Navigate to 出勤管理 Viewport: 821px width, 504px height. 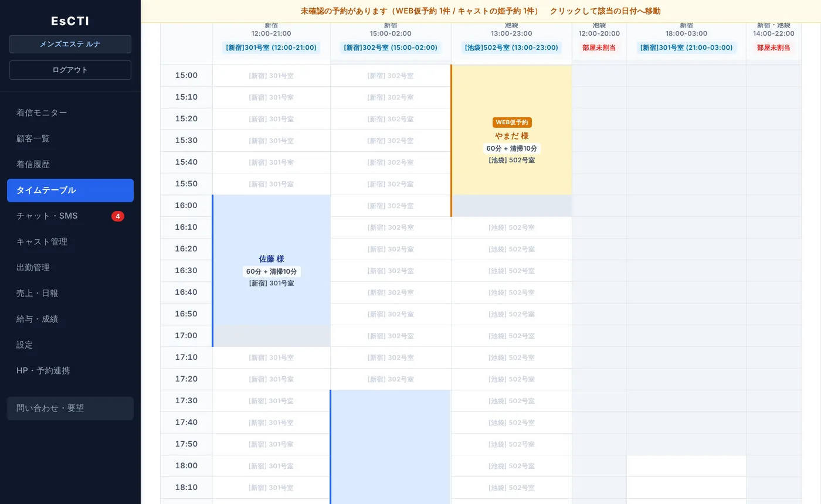(70, 268)
